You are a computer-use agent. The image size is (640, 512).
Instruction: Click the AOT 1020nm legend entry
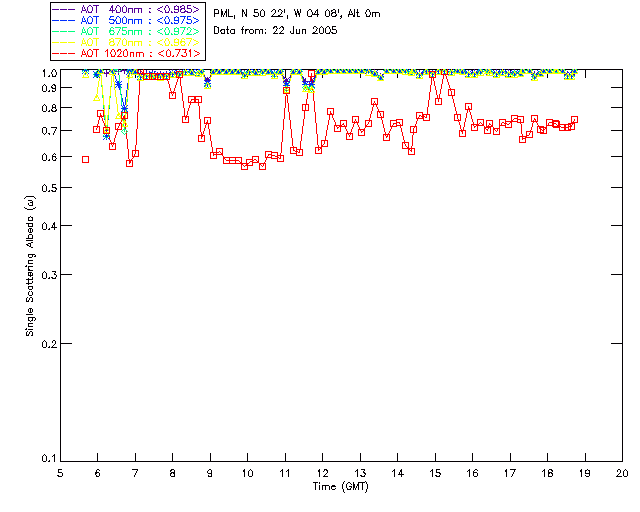pyautogui.click(x=127, y=53)
